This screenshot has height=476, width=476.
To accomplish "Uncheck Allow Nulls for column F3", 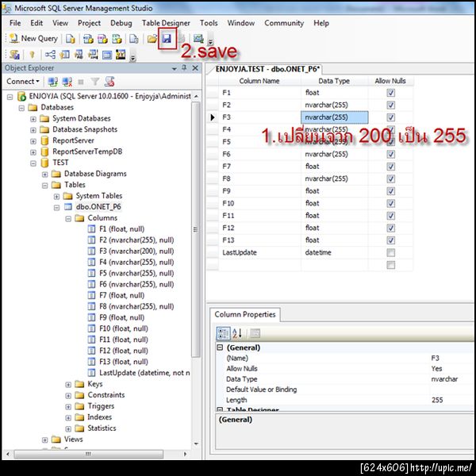I will pyautogui.click(x=390, y=117).
